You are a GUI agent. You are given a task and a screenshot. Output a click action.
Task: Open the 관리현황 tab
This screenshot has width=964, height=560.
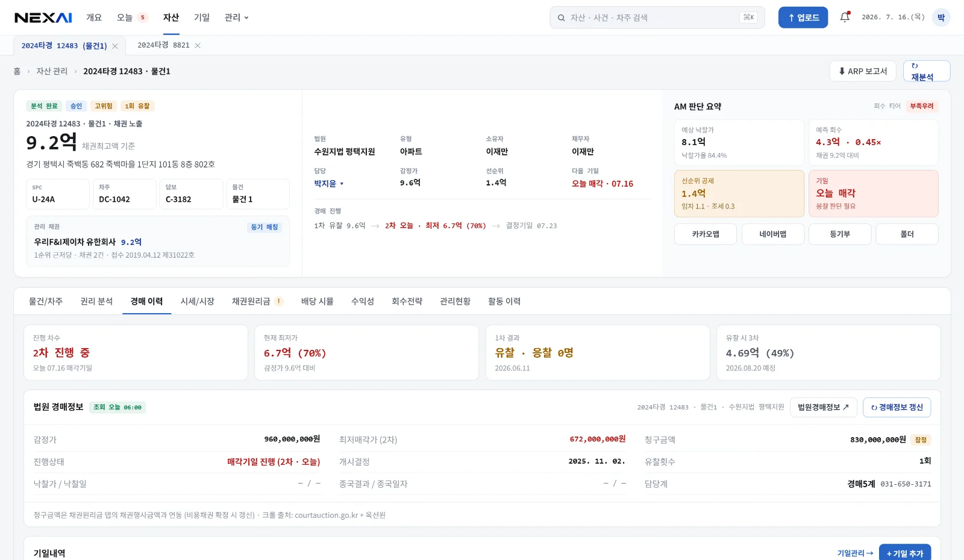tap(455, 301)
